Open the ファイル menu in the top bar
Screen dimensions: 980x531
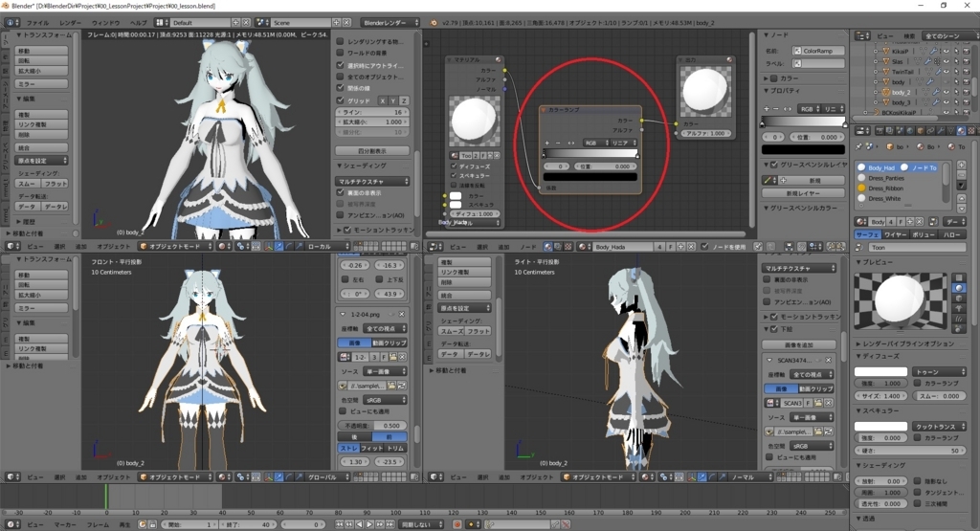pyautogui.click(x=37, y=23)
